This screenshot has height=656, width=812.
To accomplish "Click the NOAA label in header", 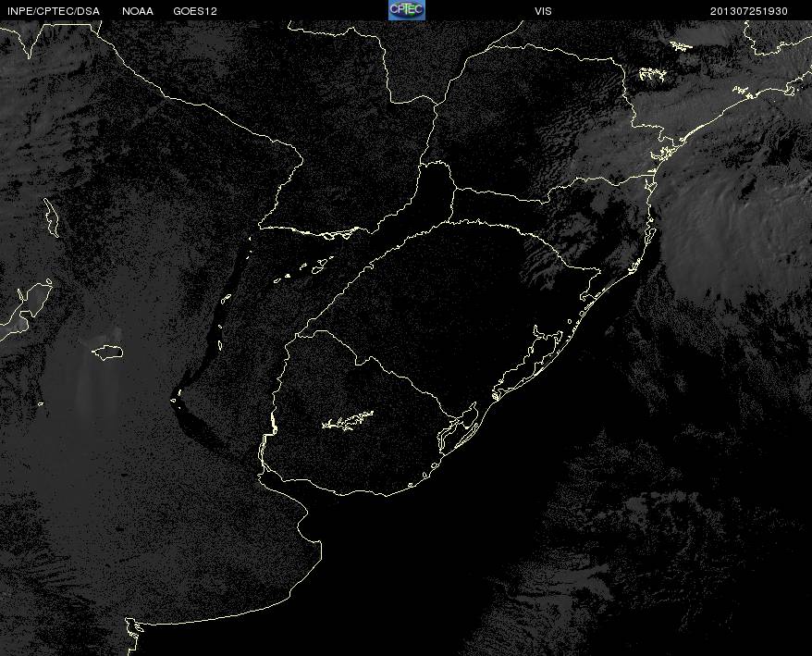I will tap(138, 11).
